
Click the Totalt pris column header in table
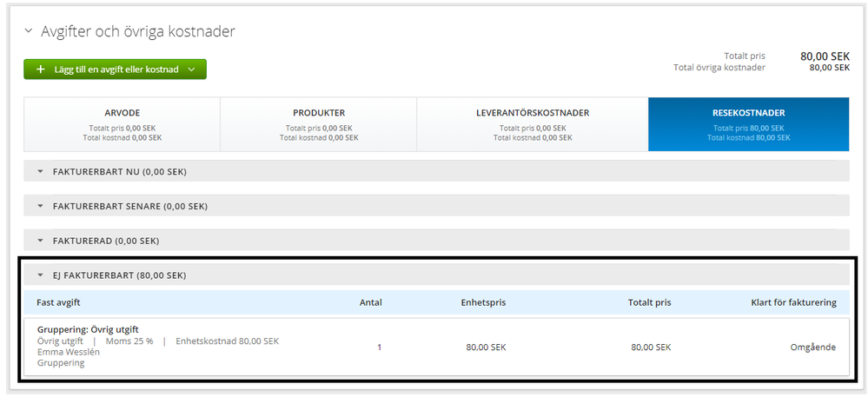[x=649, y=303]
